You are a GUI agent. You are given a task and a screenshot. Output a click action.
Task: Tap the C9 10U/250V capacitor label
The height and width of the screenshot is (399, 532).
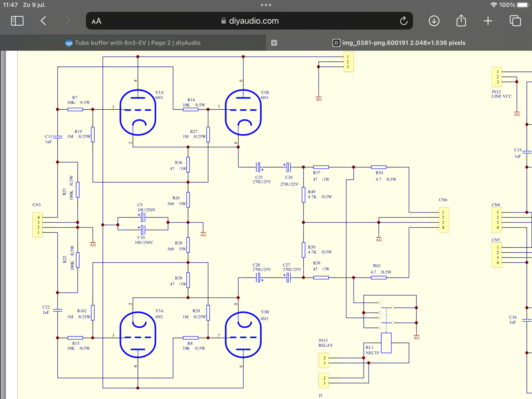(146, 207)
